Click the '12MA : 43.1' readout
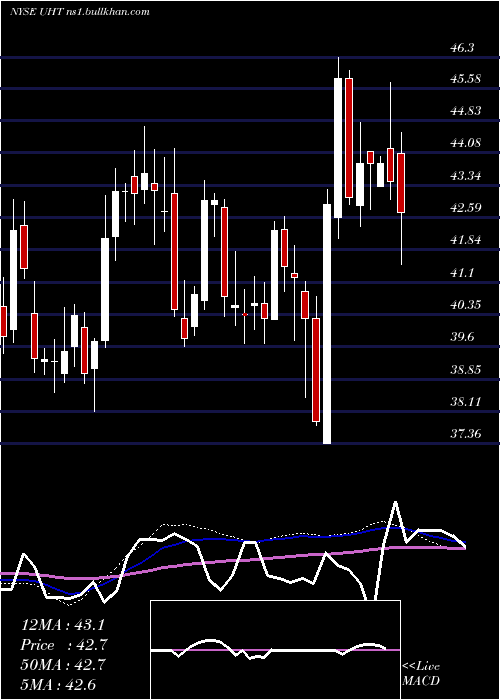 click(65, 625)
